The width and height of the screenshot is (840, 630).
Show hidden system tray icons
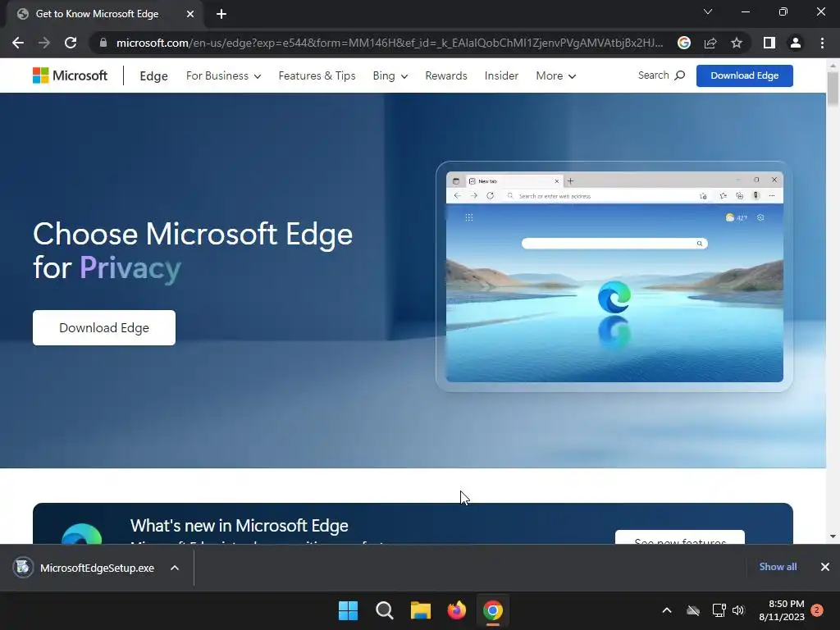667,610
